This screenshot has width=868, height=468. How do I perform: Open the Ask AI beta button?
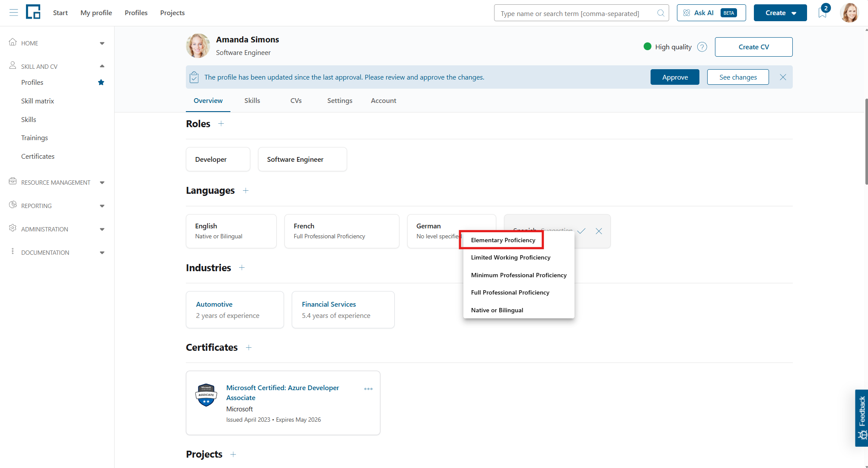[711, 13]
